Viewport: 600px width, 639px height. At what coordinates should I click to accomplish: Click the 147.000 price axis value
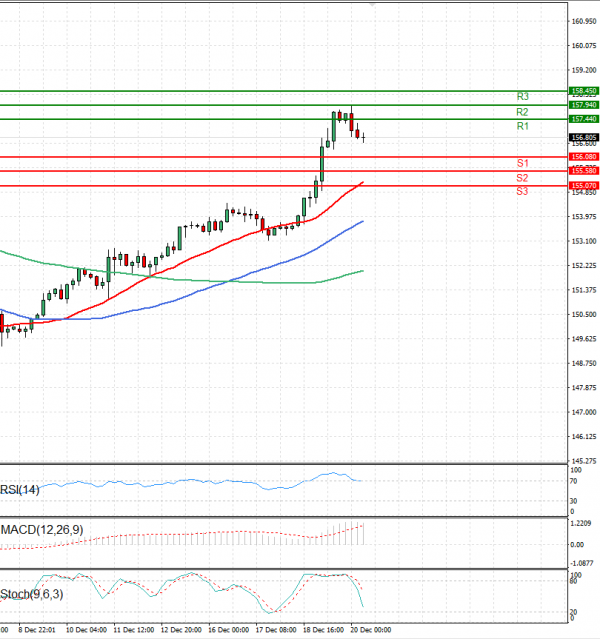click(x=584, y=412)
